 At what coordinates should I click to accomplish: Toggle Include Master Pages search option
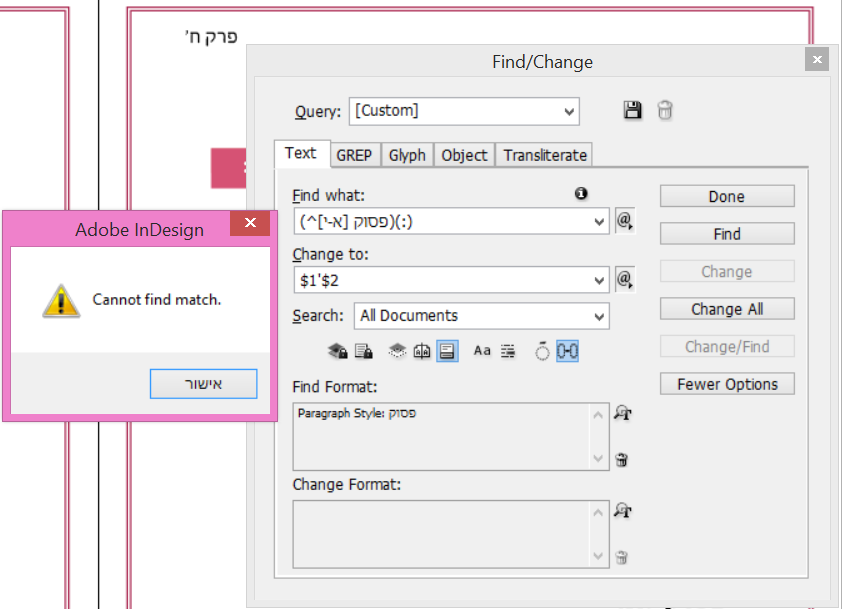(422, 351)
